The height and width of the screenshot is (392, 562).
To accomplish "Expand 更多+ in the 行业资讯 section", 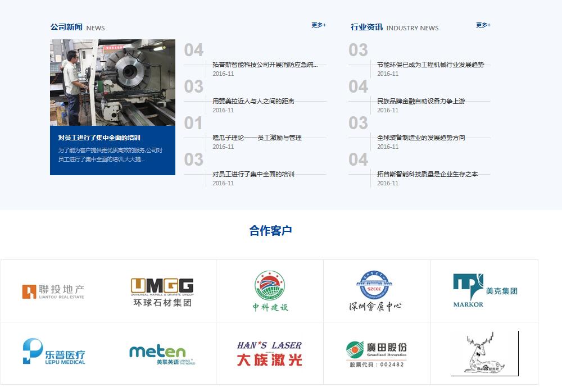I will [483, 25].
